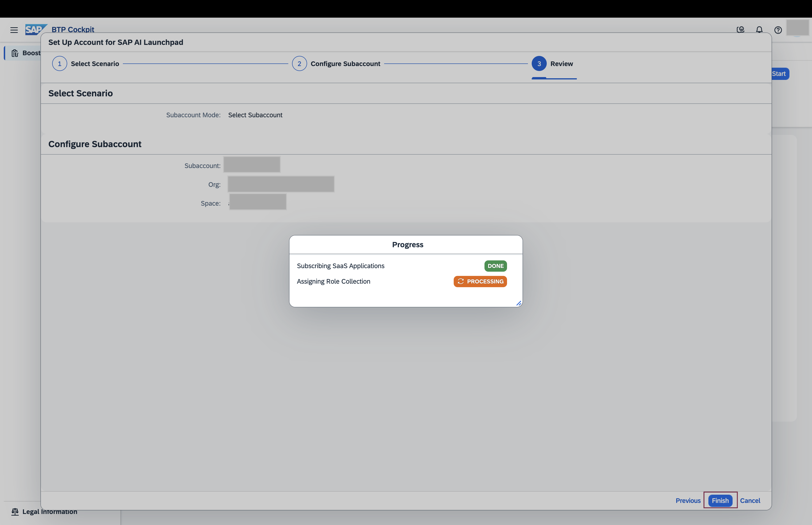The image size is (812, 525).
Task: Click the 'Space:' field label
Action: [x=211, y=203]
